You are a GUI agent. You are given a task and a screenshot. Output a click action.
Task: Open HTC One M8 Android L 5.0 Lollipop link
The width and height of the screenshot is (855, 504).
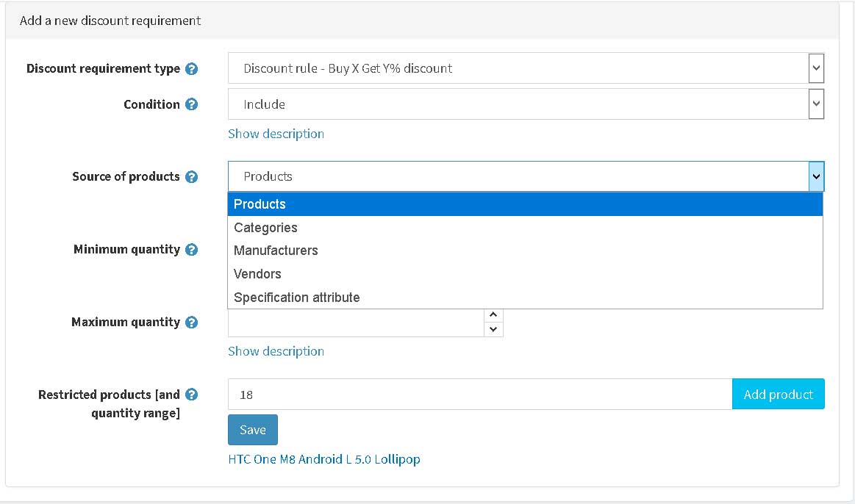tap(324, 459)
